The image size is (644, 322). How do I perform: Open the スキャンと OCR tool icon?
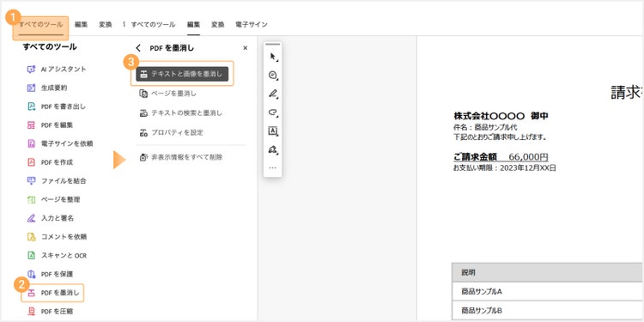click(31, 256)
